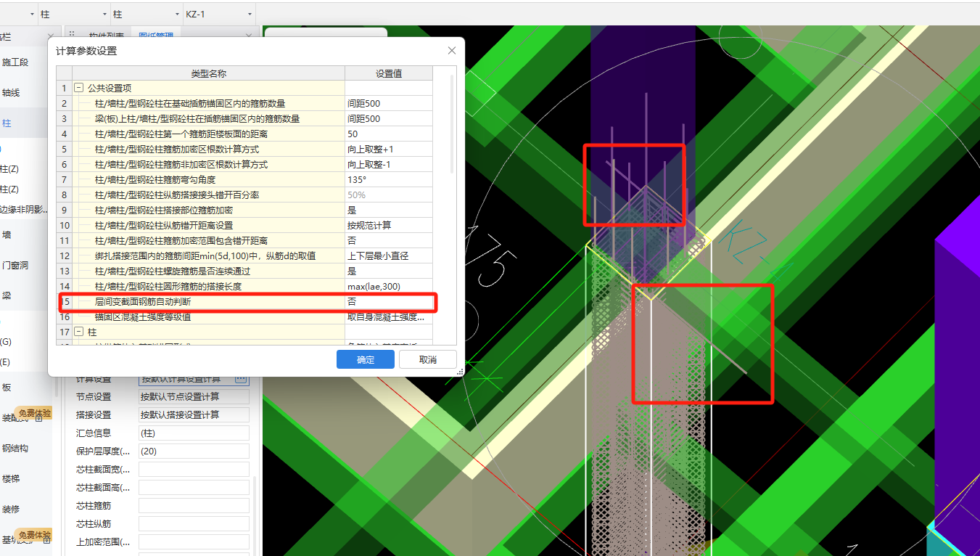The width and height of the screenshot is (980, 556).
Task: Open the 柱 dropdown adjacent to KZ-1
Action: pyautogui.click(x=178, y=14)
